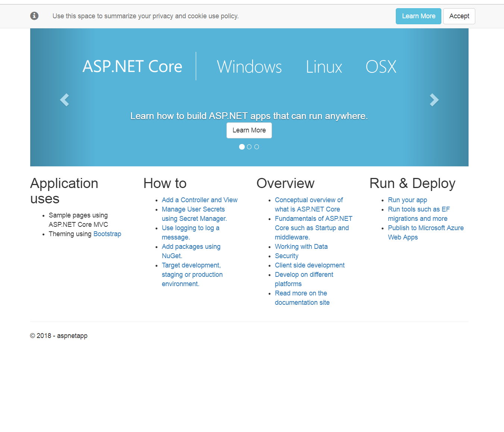Open Add packages using NuGet link

pyautogui.click(x=191, y=251)
